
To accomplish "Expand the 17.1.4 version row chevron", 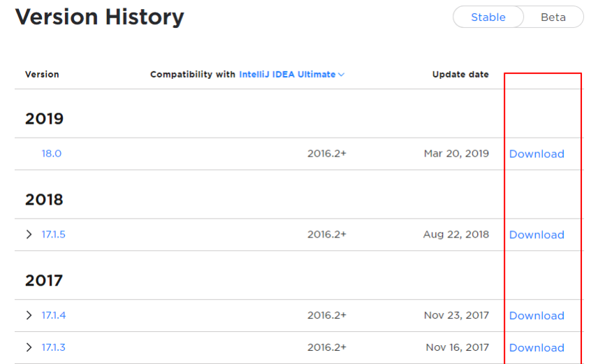I will [29, 316].
